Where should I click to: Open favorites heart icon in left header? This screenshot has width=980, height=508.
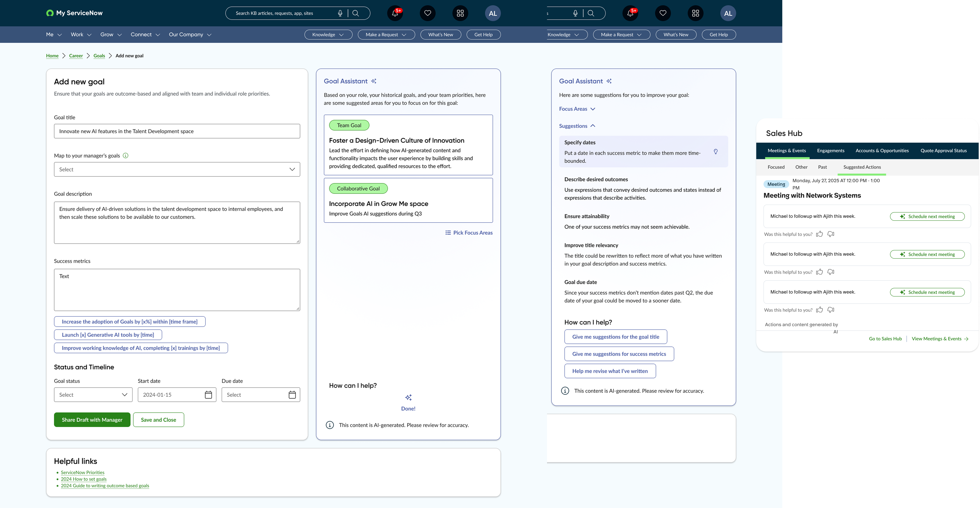pyautogui.click(x=428, y=13)
